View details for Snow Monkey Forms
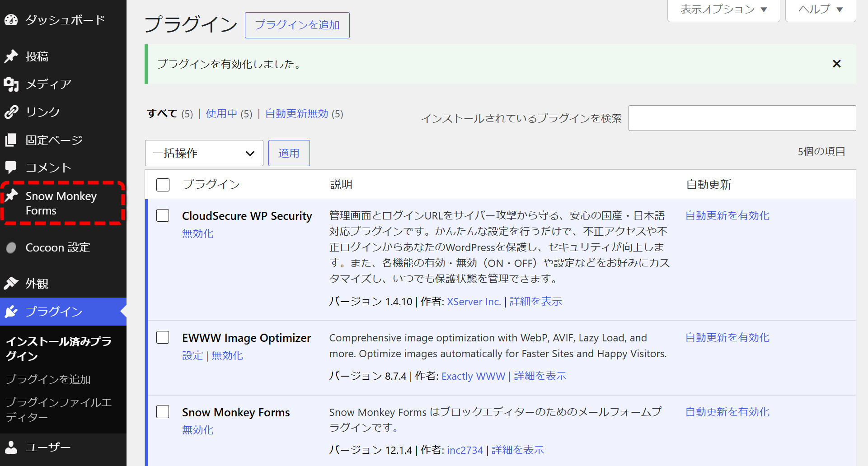The image size is (868, 466). tap(518, 450)
